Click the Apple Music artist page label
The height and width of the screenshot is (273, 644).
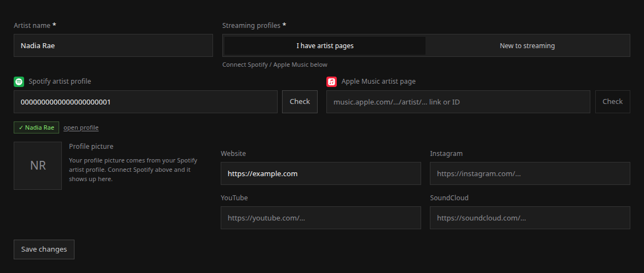point(379,82)
